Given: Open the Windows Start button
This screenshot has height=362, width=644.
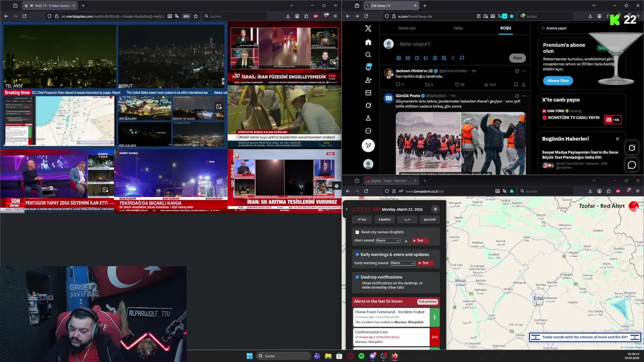Looking at the screenshot, I should 250,356.
